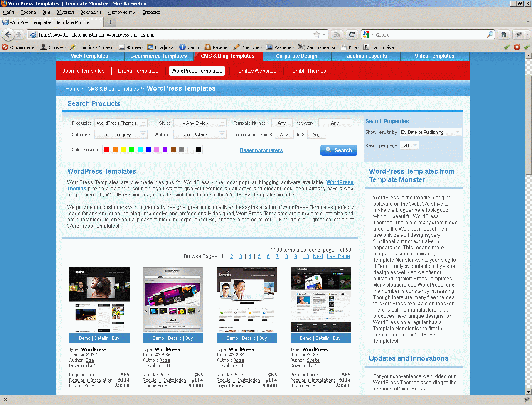The image size is (532, 405).
Task: Click the page scrollbar down arrow
Action: point(528,391)
